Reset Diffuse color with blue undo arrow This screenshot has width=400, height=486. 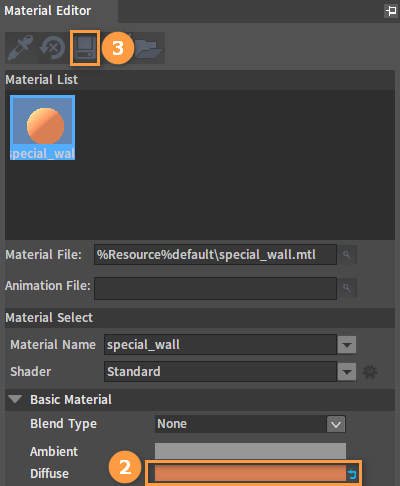352,474
